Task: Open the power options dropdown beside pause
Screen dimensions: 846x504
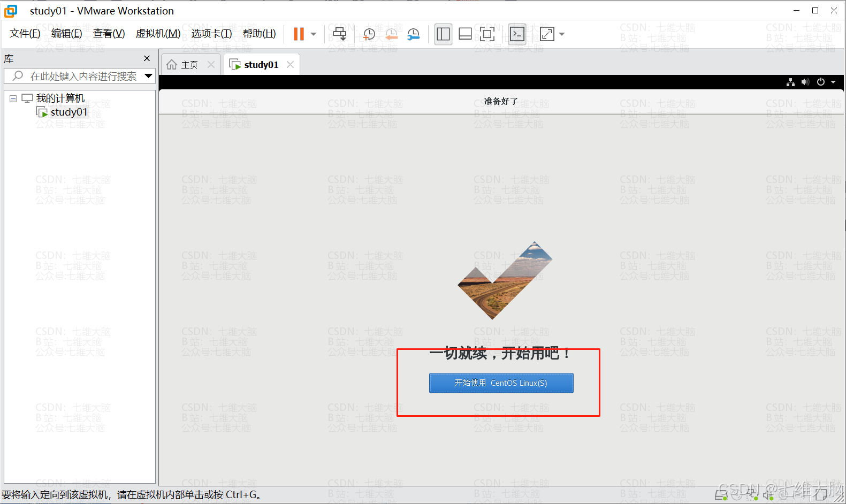Action: pos(314,34)
